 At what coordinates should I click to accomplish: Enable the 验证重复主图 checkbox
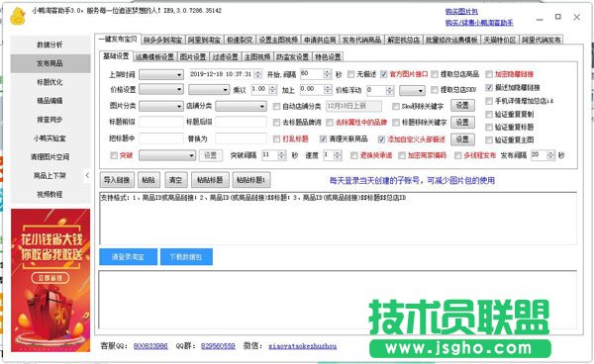click(489, 140)
